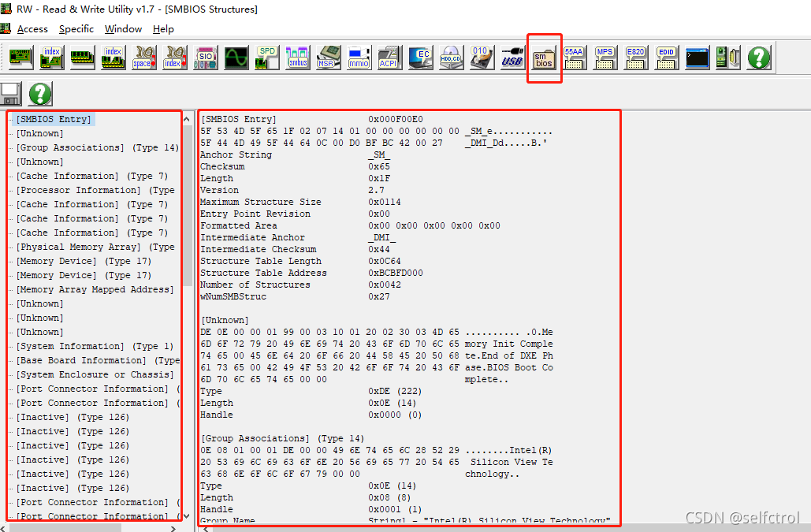Open the Specific menu
Viewport: 811px width, 532px height.
pos(76,29)
